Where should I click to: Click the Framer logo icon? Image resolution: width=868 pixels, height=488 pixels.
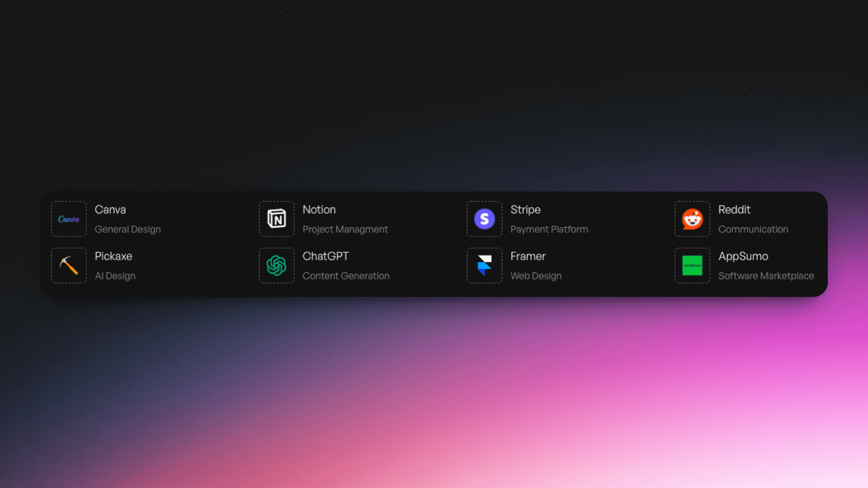pyautogui.click(x=485, y=266)
